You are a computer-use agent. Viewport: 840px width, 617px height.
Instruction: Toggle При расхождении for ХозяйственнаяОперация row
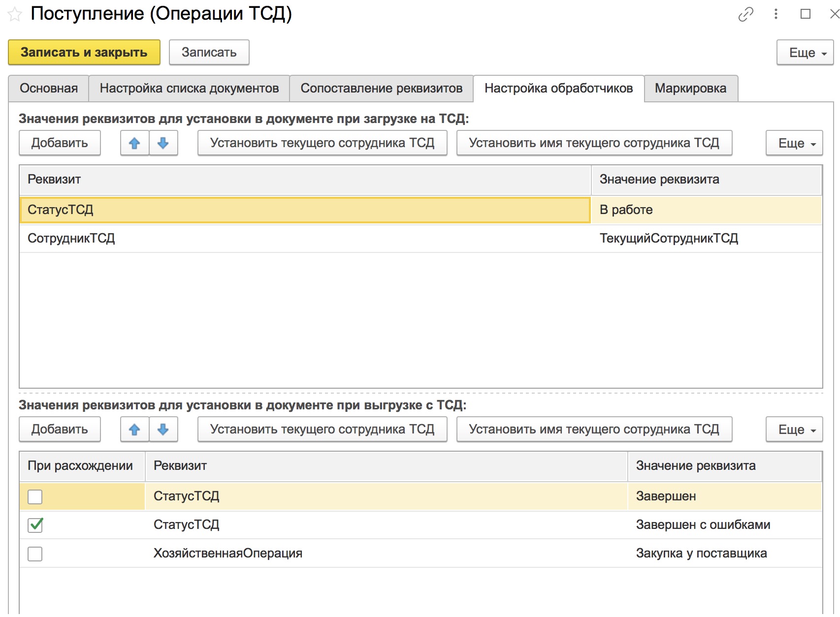tap(35, 554)
